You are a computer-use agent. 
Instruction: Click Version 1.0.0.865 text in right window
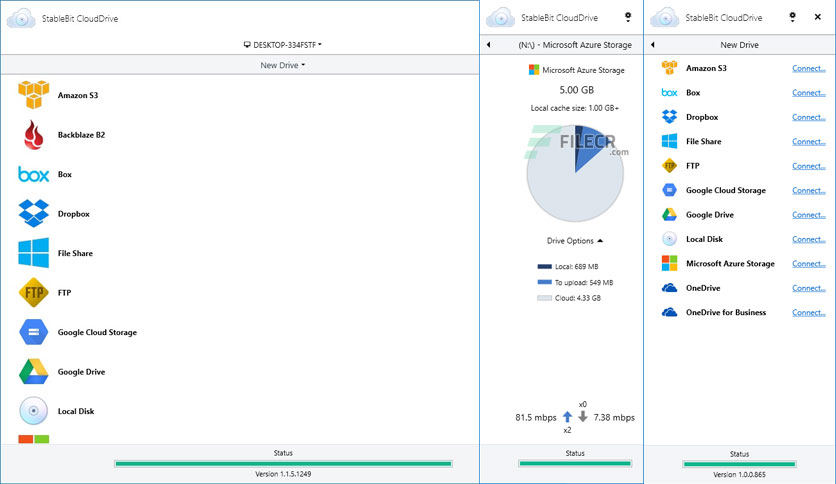click(739, 474)
